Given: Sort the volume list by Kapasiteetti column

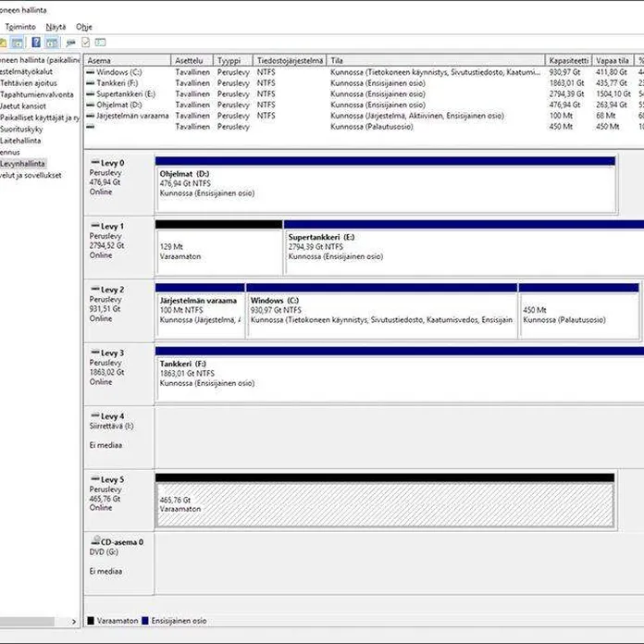Looking at the screenshot, I should [x=567, y=60].
